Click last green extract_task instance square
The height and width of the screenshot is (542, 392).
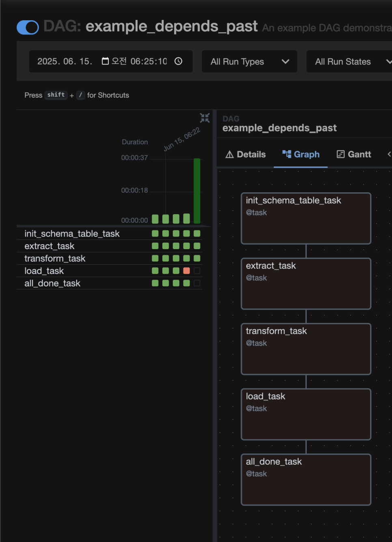197,246
